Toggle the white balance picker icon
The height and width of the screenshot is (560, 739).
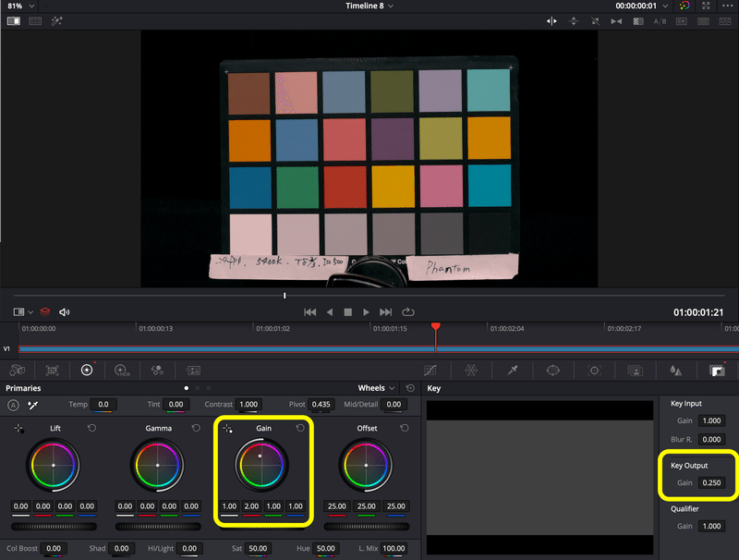32,405
